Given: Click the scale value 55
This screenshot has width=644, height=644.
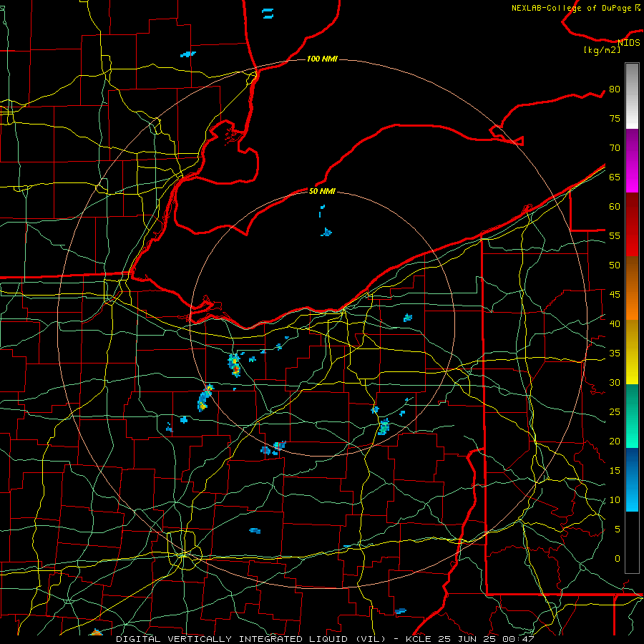Looking at the screenshot, I should tap(615, 236).
